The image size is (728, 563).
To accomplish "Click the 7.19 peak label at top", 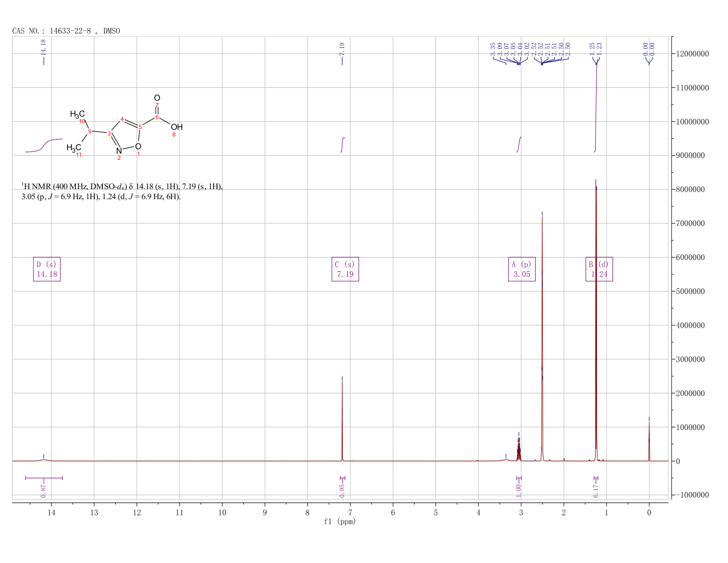I will point(342,49).
